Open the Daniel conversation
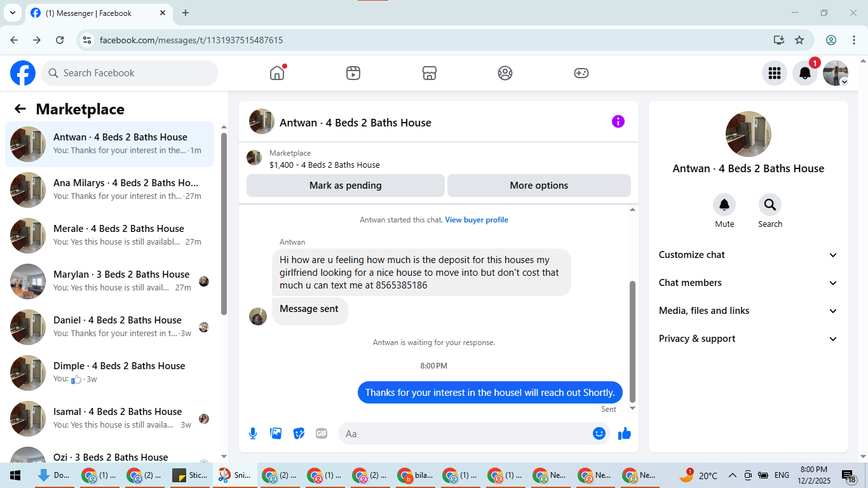Image resolution: width=868 pixels, height=488 pixels. point(110,327)
